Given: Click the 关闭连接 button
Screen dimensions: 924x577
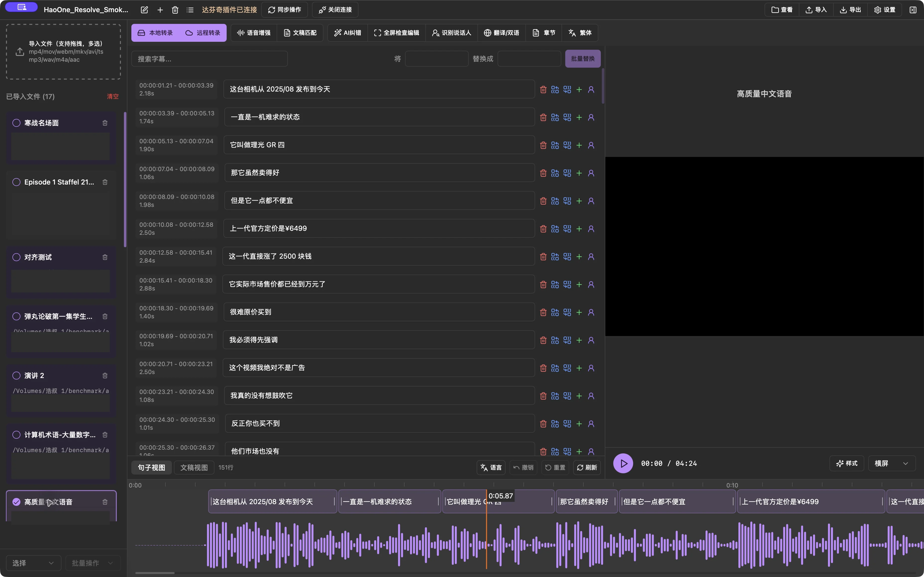Looking at the screenshot, I should coord(335,10).
